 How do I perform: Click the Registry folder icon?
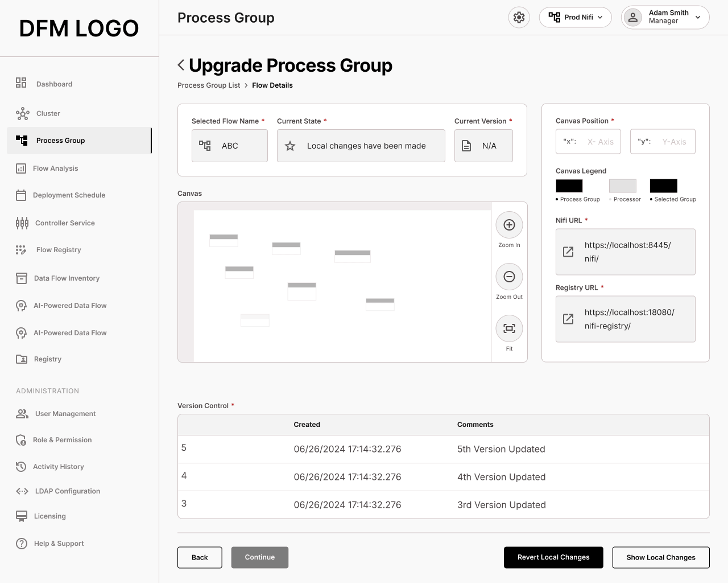click(22, 359)
